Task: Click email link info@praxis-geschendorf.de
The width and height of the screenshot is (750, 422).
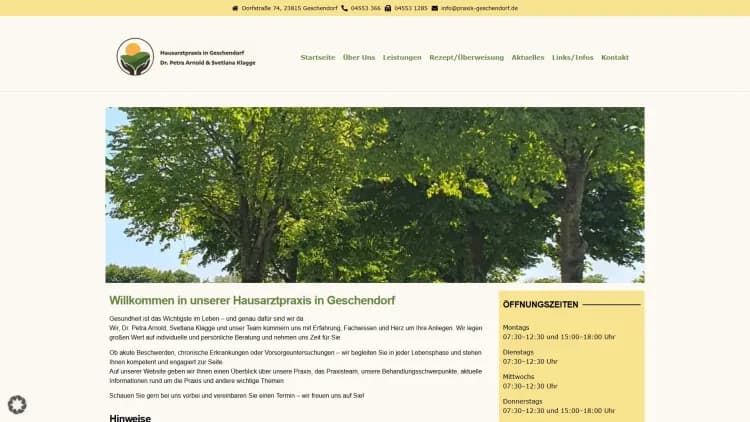Action: click(479, 8)
